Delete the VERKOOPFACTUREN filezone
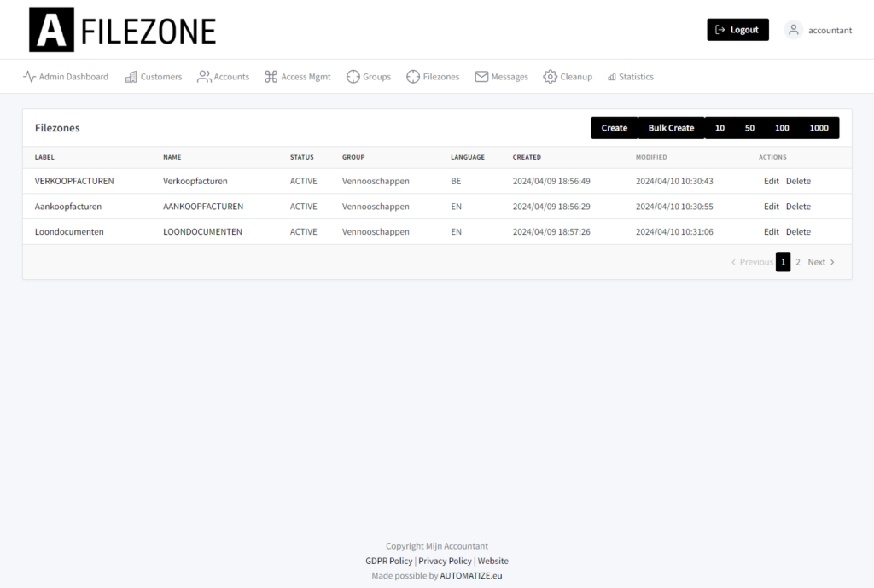 click(798, 181)
